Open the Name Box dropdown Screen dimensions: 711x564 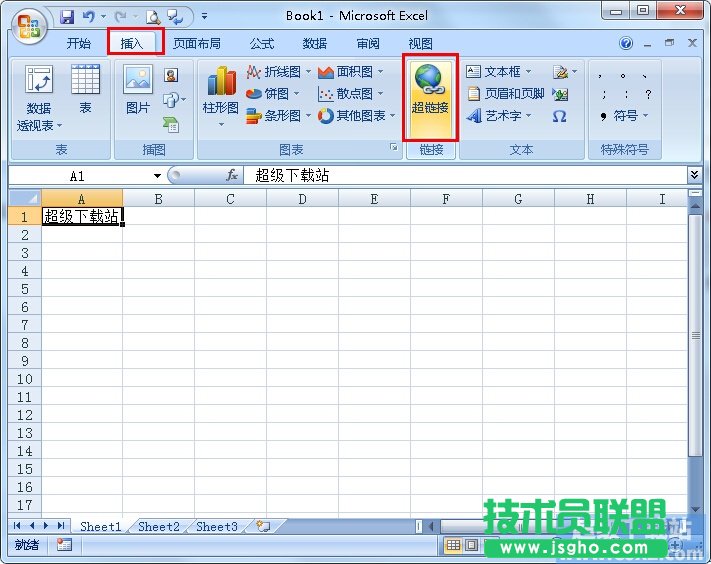[x=157, y=176]
